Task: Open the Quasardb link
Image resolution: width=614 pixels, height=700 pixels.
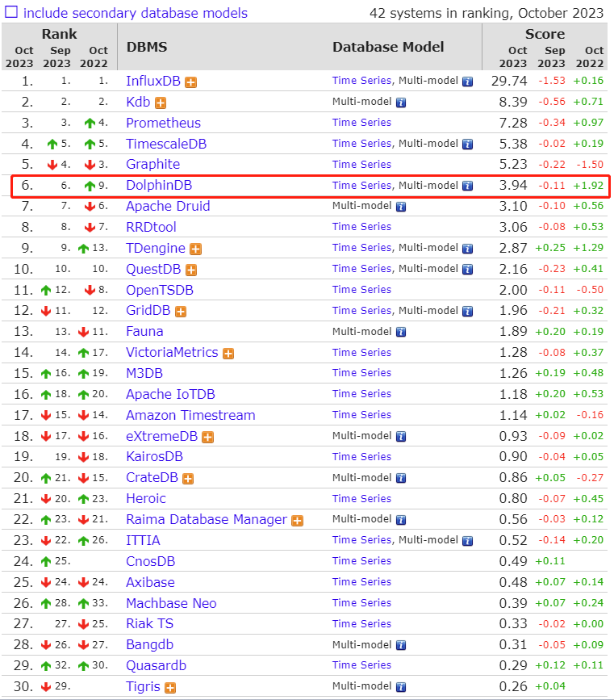Action: coord(156,665)
